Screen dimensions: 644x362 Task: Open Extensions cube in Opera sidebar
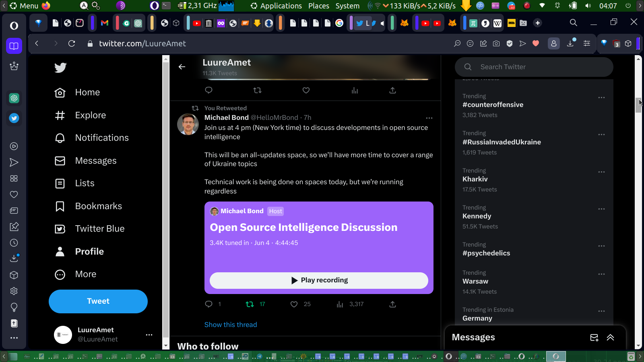[x=14, y=275]
